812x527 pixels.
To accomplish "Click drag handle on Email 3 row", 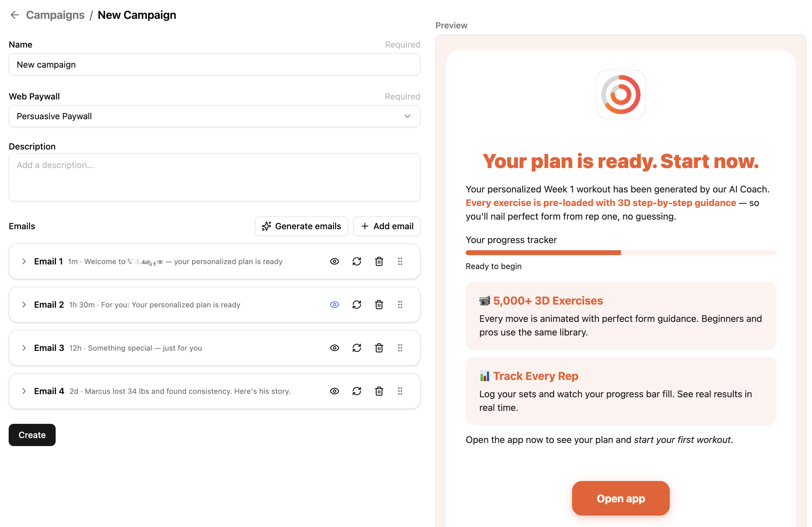I will [x=400, y=348].
